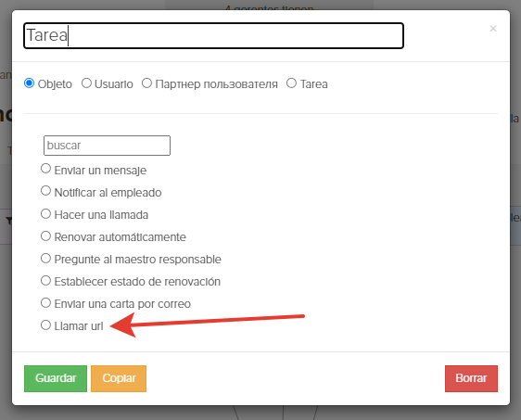Click the Tarea title input field

[213, 35]
